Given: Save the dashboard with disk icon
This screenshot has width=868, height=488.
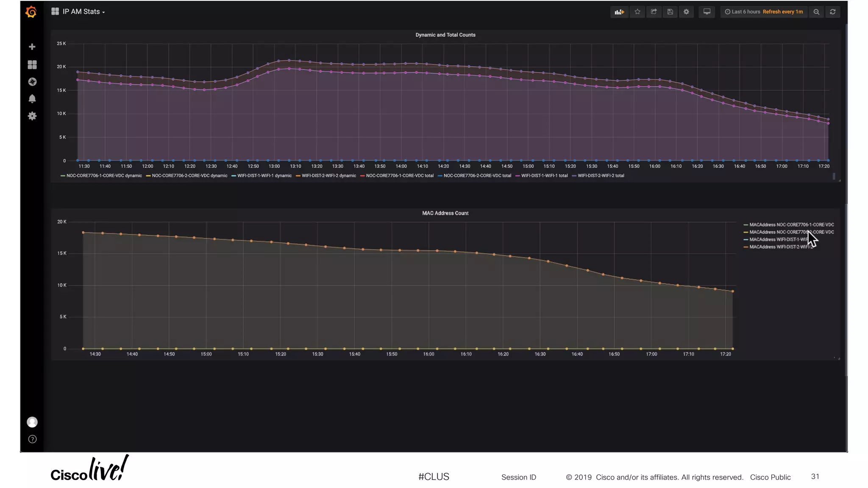Looking at the screenshot, I should coord(670,12).
